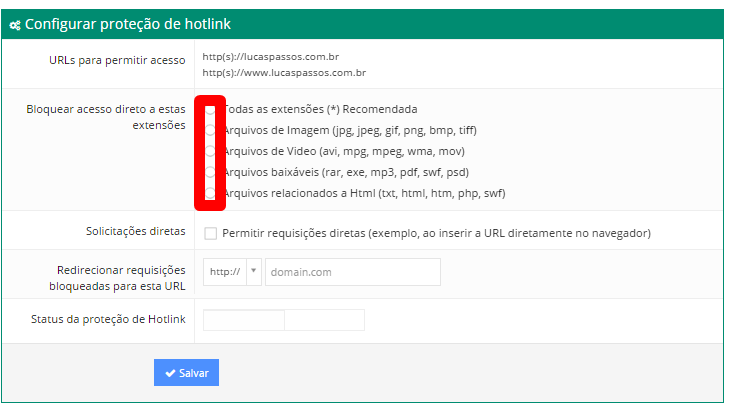Click the 'Status da proteção de Hotlink' label
The image size is (730, 406).
pos(109,319)
